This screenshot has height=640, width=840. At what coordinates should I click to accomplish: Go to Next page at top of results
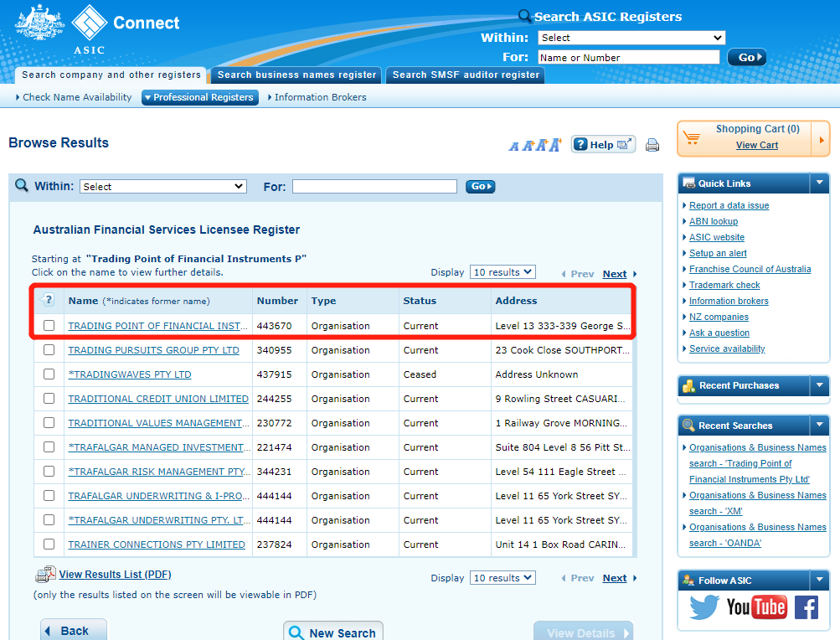(615, 274)
